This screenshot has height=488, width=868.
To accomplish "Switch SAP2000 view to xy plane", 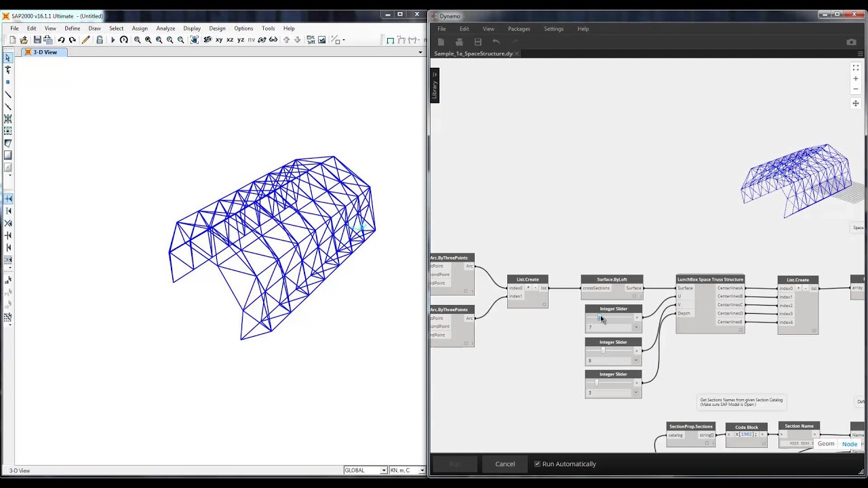I will coord(219,40).
